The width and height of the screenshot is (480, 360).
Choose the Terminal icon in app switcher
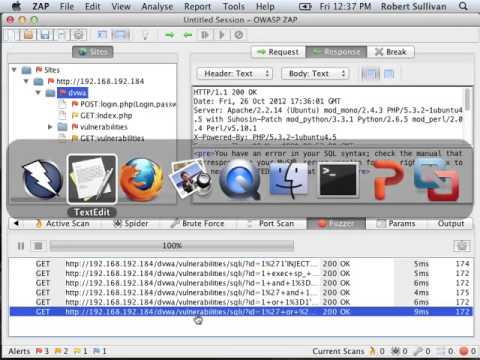[x=338, y=180]
